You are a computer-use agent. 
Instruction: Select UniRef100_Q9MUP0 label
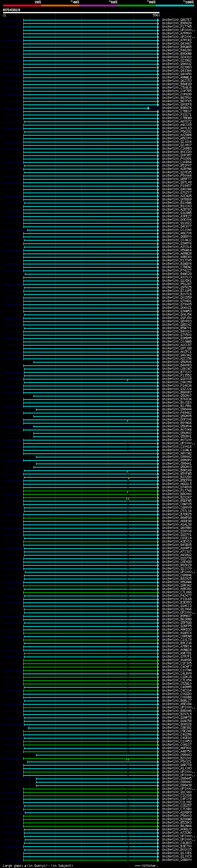[x=177, y=460]
